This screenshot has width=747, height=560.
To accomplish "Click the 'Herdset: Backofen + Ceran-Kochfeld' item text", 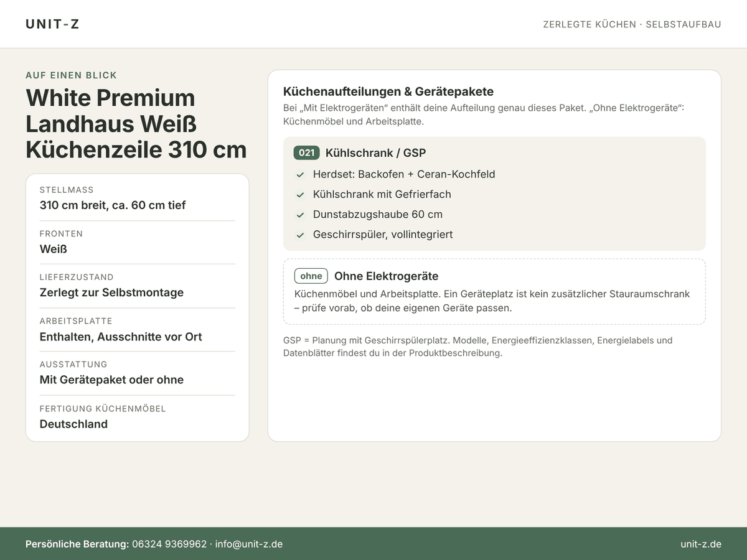I will [x=404, y=174].
